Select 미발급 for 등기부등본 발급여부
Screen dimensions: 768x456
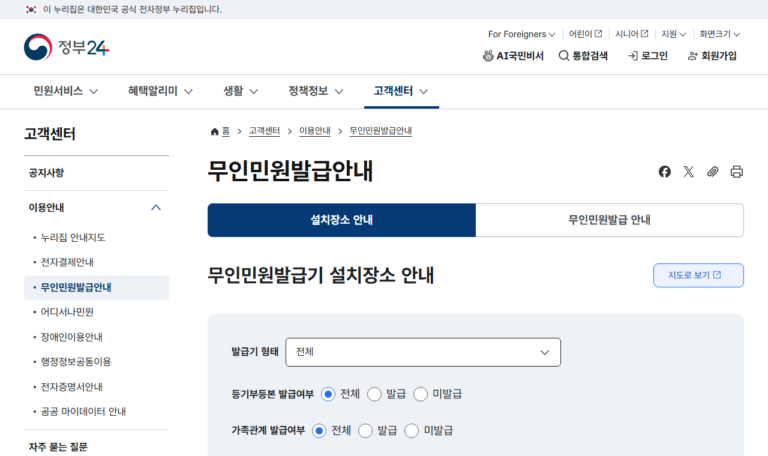(420, 394)
